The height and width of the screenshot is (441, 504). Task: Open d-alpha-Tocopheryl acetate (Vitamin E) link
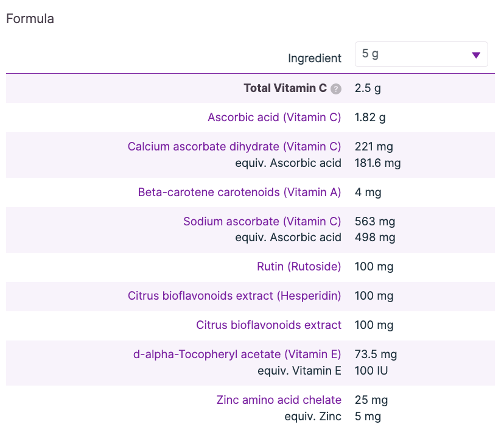click(x=237, y=355)
